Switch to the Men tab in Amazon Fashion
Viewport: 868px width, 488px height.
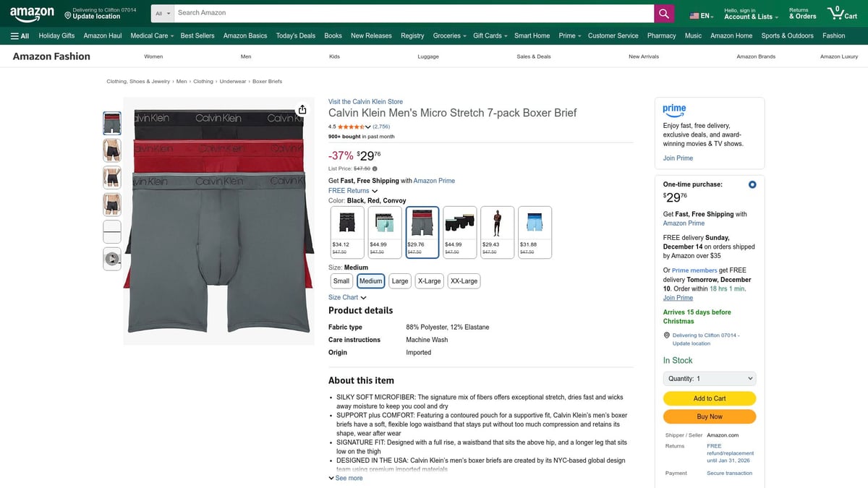(x=245, y=56)
